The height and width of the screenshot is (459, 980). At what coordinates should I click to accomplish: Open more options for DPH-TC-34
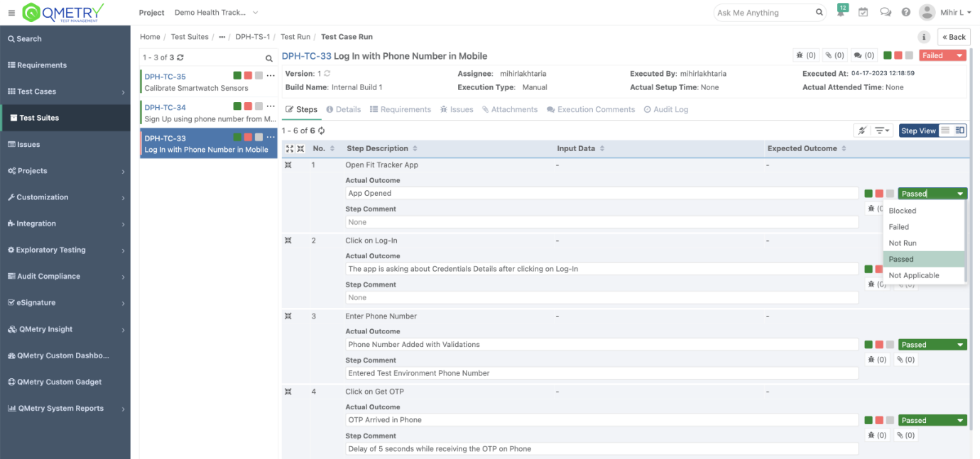(x=271, y=106)
